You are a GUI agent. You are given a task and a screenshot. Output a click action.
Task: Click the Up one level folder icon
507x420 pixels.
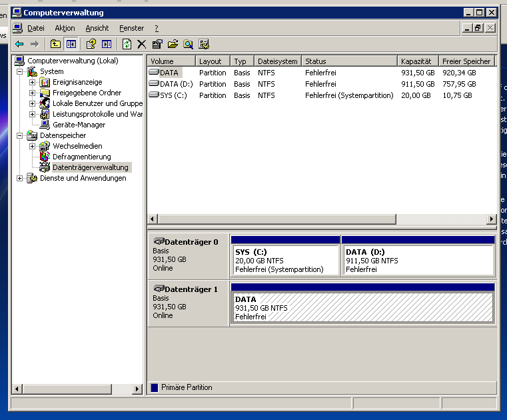55,44
